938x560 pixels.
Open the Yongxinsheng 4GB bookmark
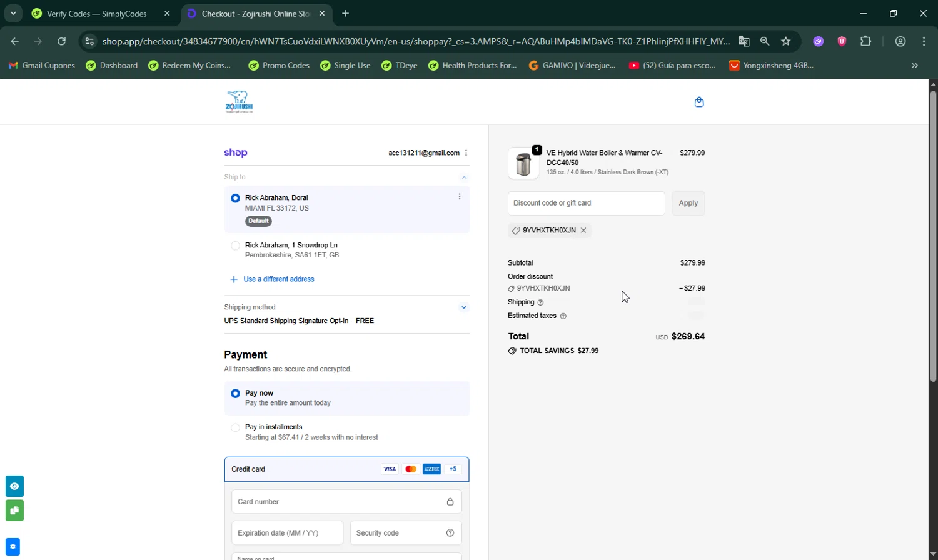point(772,65)
